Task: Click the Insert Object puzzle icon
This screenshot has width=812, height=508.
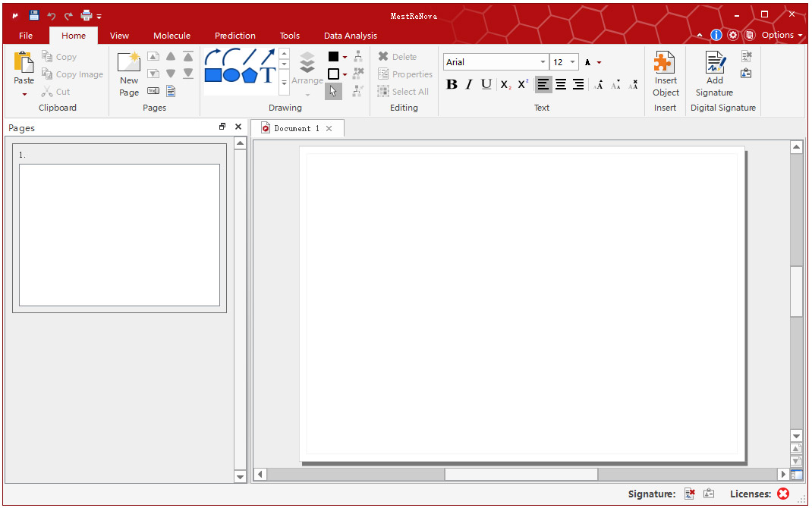Action: tap(666, 63)
